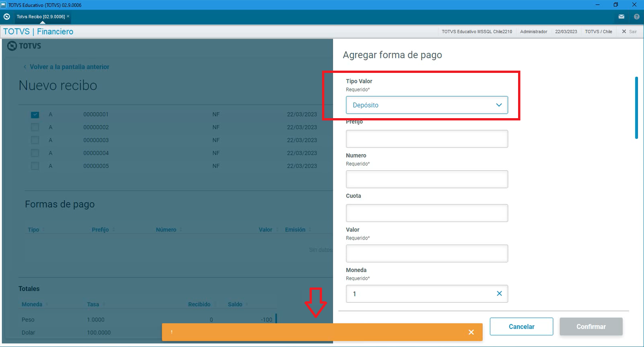Click document number 00000003 in the list
The height and width of the screenshot is (347, 644).
point(96,140)
